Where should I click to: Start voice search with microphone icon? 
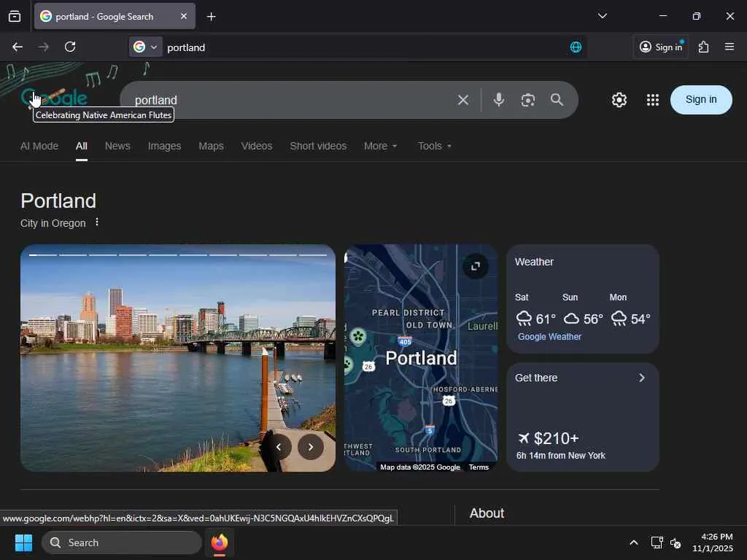[499, 99]
